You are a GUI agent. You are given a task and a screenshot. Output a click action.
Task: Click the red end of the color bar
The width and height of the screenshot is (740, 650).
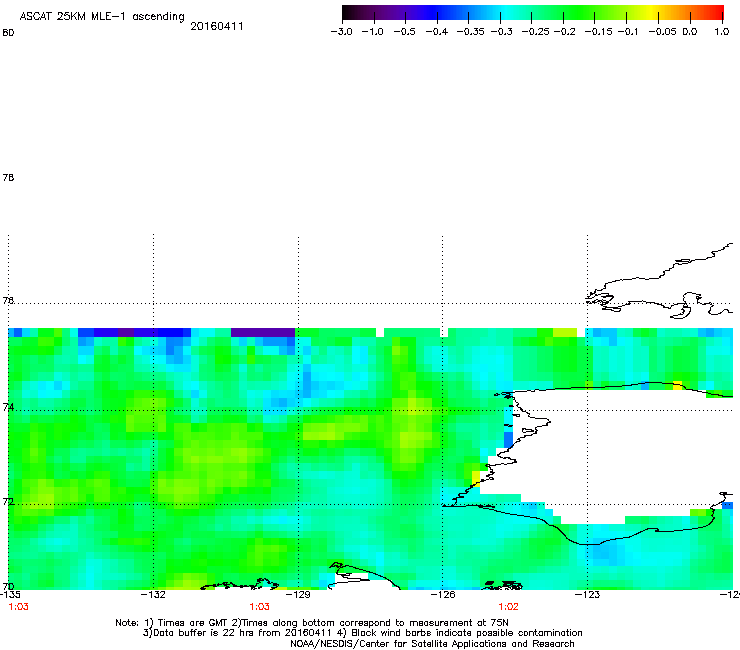[715, 12]
